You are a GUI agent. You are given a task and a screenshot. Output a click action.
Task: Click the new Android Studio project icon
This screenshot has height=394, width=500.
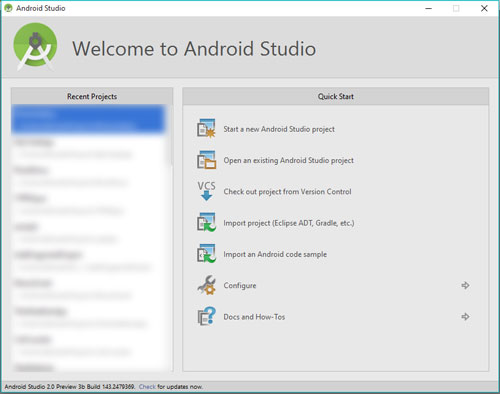pos(206,129)
